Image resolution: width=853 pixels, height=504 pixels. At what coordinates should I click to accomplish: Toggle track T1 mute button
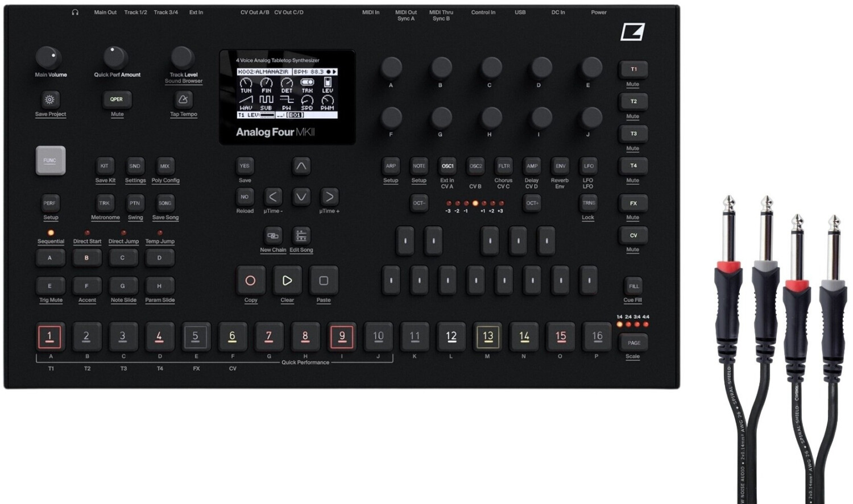coord(633,69)
